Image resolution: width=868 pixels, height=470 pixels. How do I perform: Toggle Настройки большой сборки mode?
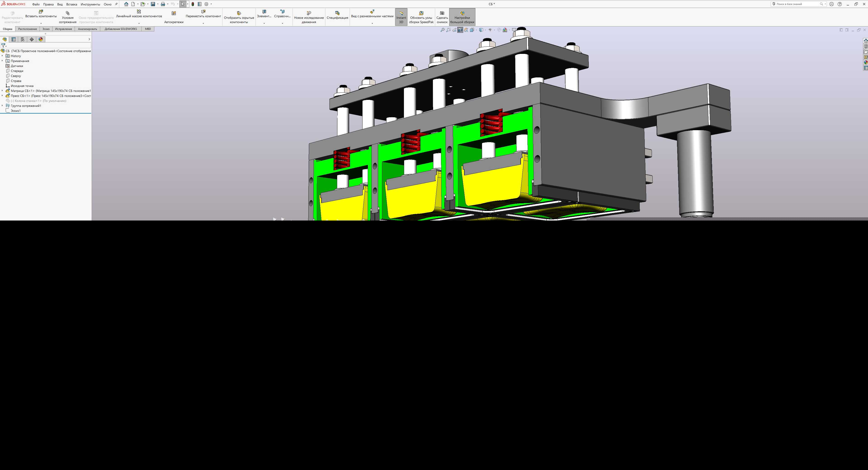pyautogui.click(x=462, y=17)
